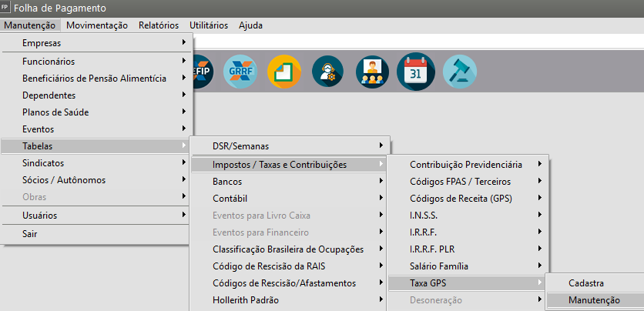The height and width of the screenshot is (311, 644).
Task: Open the Relatórios menu
Action: (159, 25)
